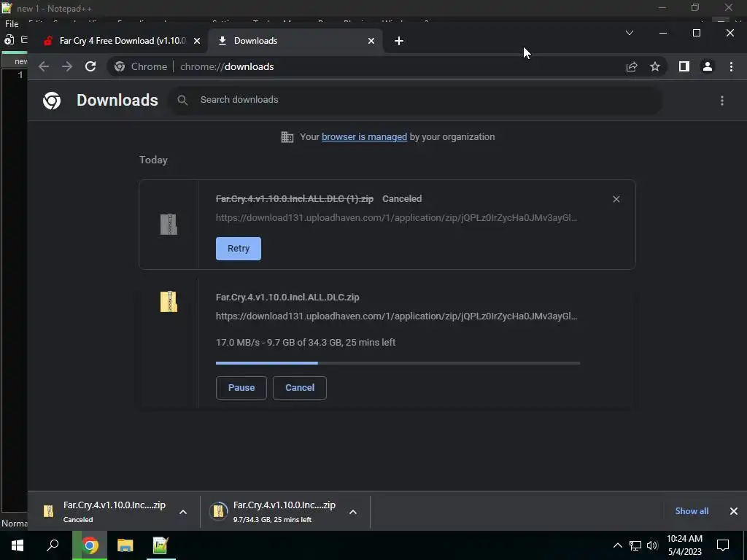Click the managed-organization building icon

[x=287, y=137]
